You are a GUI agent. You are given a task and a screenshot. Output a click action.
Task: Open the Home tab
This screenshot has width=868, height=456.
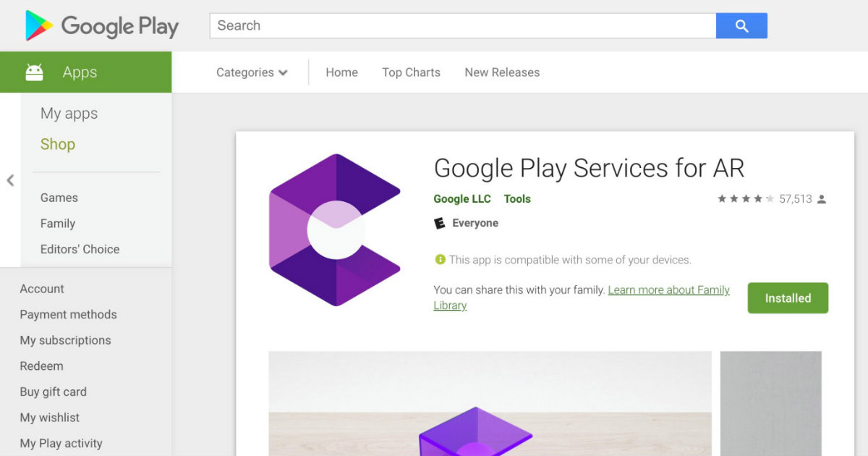341,72
